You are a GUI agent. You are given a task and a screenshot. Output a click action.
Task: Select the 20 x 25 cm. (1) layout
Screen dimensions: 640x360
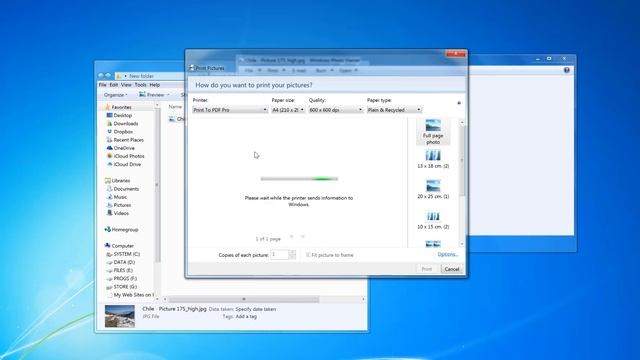433,189
